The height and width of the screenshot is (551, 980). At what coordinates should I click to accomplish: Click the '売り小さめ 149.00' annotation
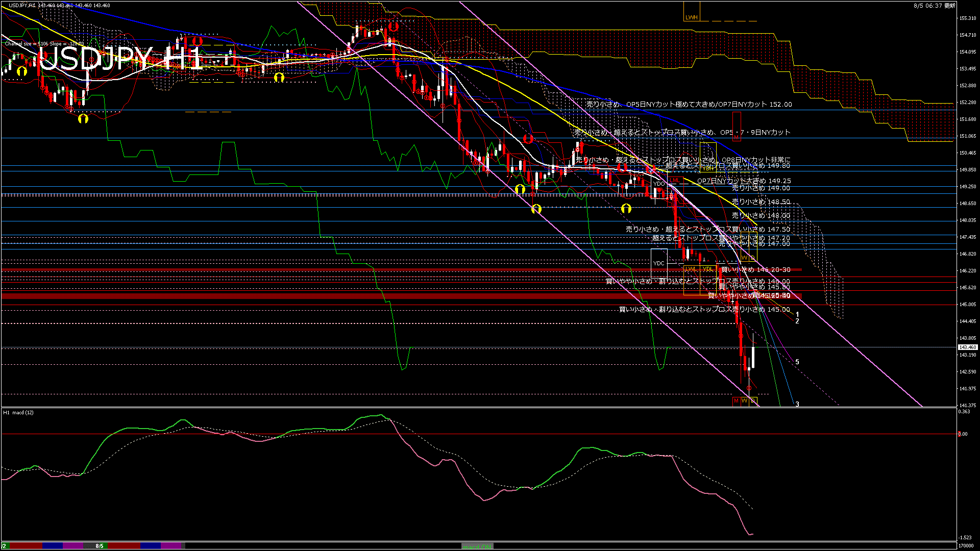tap(761, 188)
